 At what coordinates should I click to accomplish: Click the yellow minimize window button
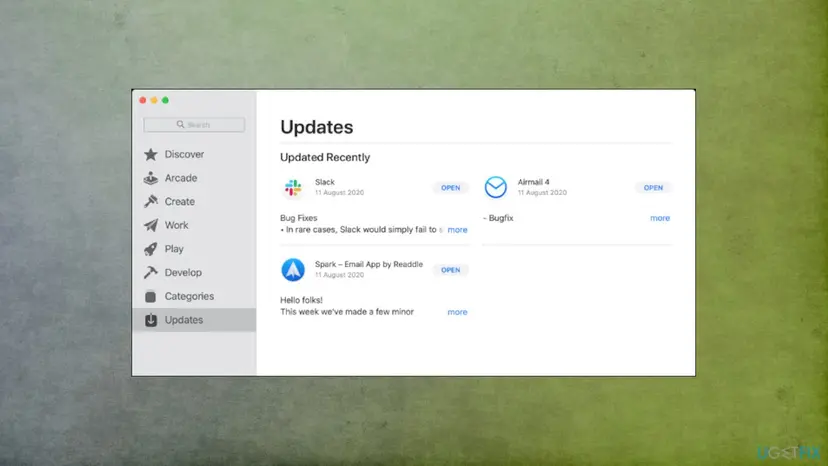pos(154,100)
